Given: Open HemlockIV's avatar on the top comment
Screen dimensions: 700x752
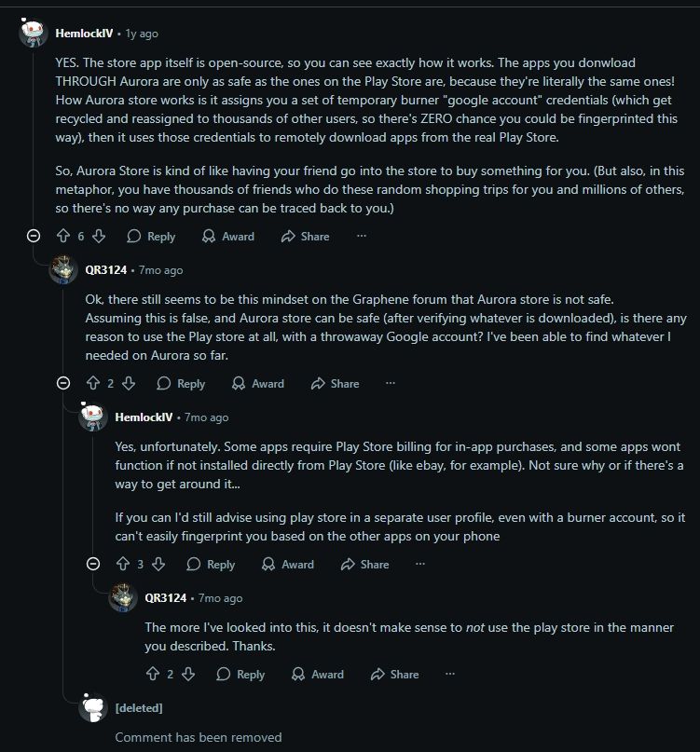Looking at the screenshot, I should click(33, 33).
